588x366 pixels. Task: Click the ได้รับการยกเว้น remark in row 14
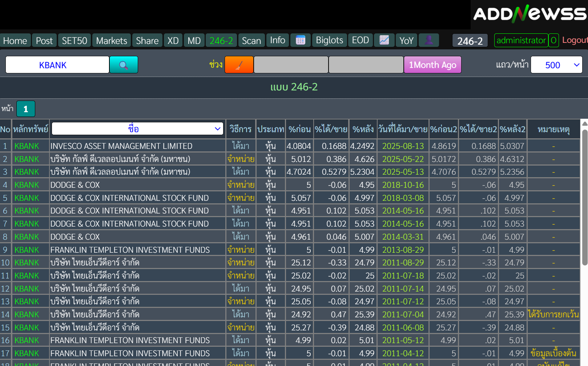point(553,314)
